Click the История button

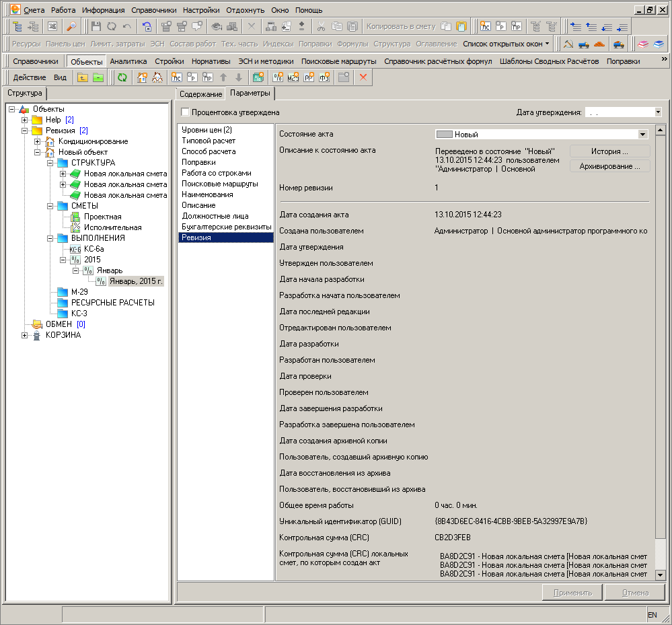pos(609,151)
